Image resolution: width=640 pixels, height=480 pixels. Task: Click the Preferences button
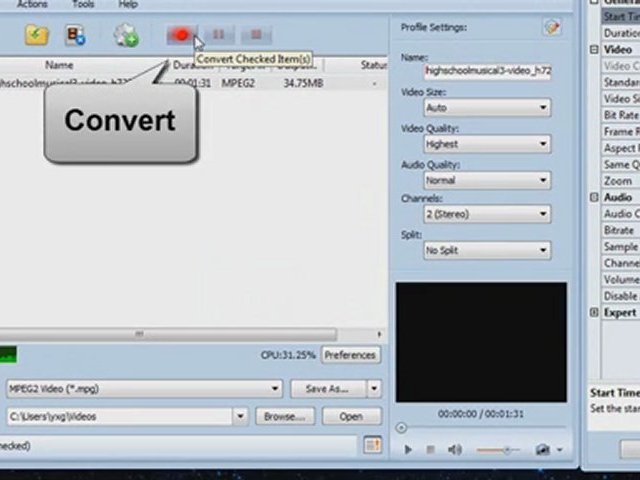tap(350, 355)
